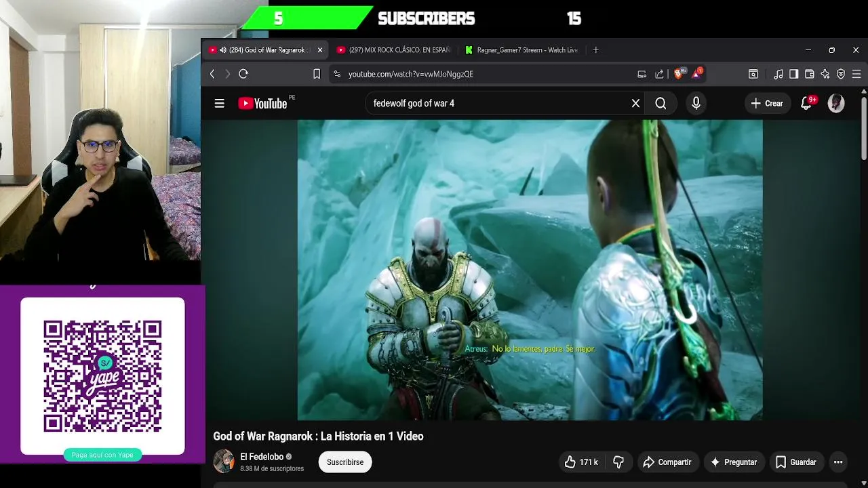This screenshot has height=488, width=868.
Task: Click the 8.38 M de suscriptores text
Action: point(272,468)
